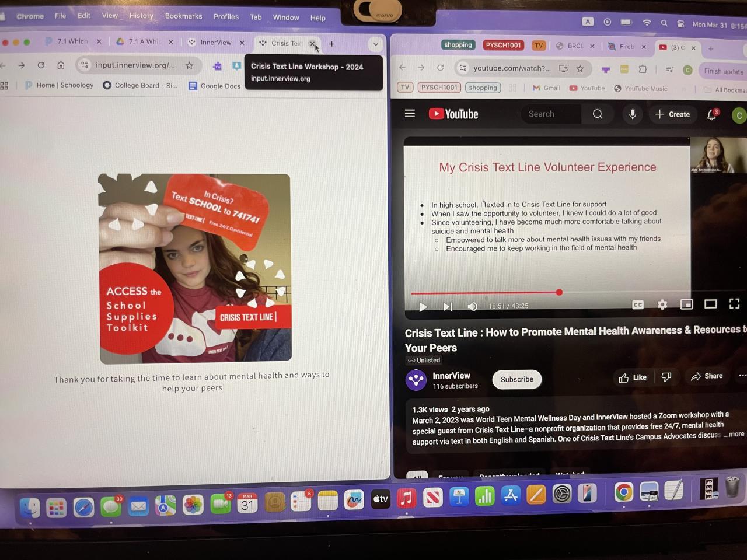Expand the PYSCH1001 tab group in tab strip
This screenshot has width=747, height=560.
click(503, 45)
